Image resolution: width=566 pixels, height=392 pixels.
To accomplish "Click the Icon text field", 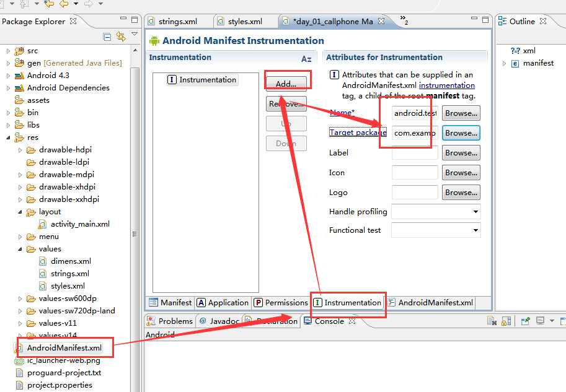I will pos(415,173).
